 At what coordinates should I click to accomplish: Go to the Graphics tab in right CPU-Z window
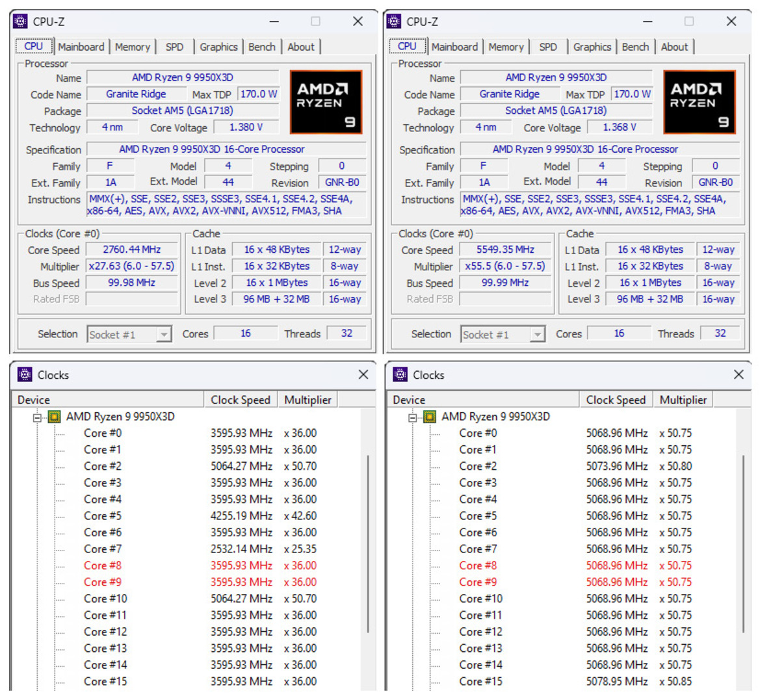click(x=592, y=47)
